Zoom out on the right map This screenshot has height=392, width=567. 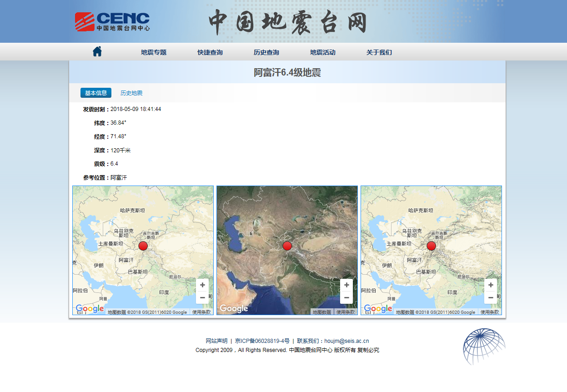pyautogui.click(x=491, y=297)
